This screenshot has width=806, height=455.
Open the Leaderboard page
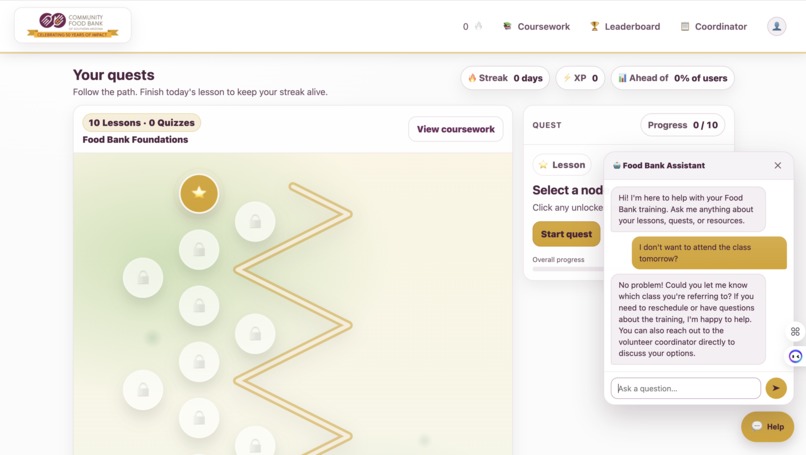(x=625, y=26)
